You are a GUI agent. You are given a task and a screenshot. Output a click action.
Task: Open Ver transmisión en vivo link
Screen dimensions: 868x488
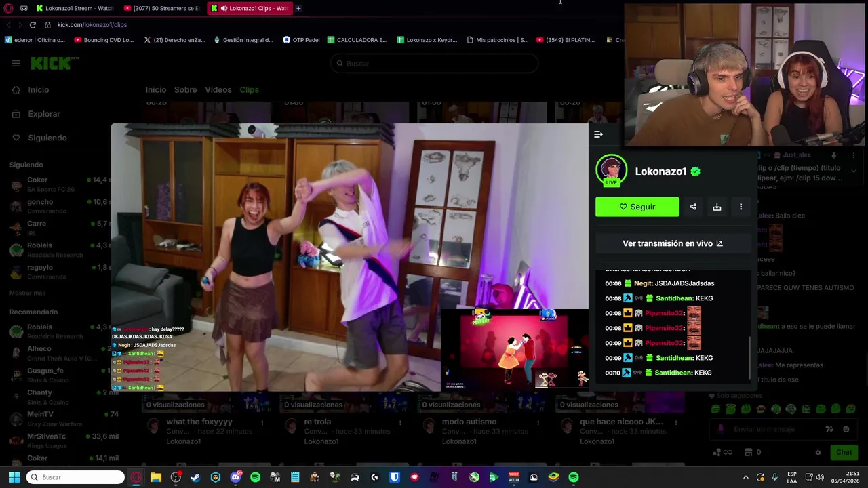pyautogui.click(x=673, y=243)
